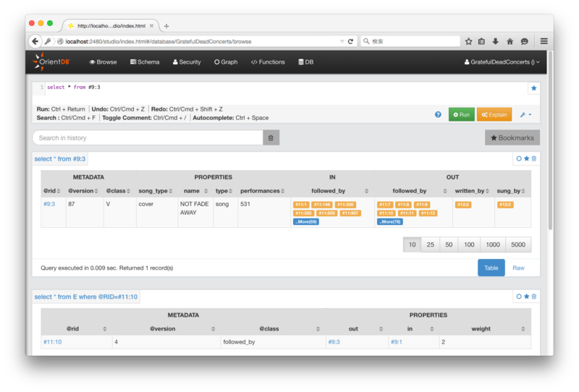579x392 pixels.
Task: Open edge badge #11:7
Action: (385, 205)
